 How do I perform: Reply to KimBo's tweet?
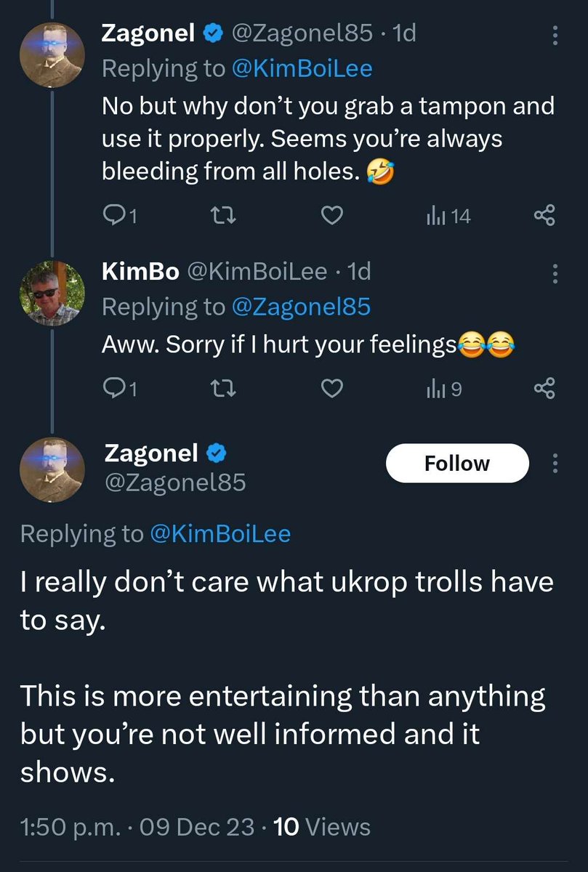click(x=115, y=389)
